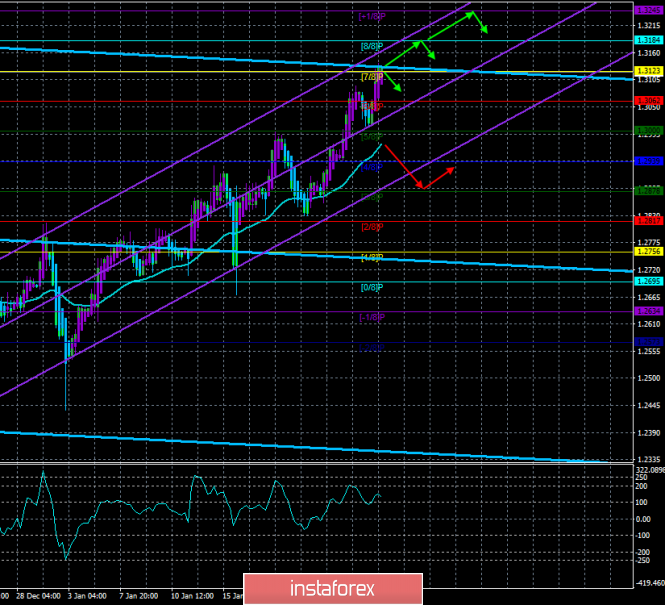
Task: Click the 1.2610 axis value
Action: coord(649,324)
